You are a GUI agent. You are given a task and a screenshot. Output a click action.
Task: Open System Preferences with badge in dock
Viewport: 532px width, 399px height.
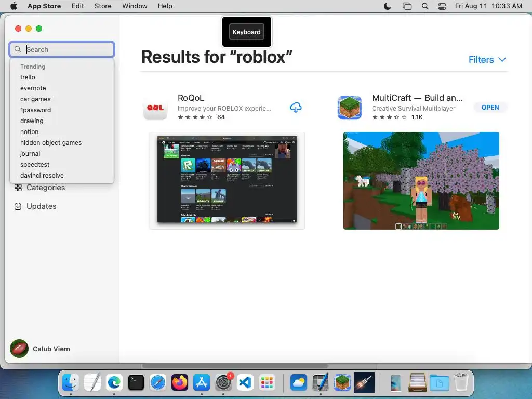tap(223, 383)
